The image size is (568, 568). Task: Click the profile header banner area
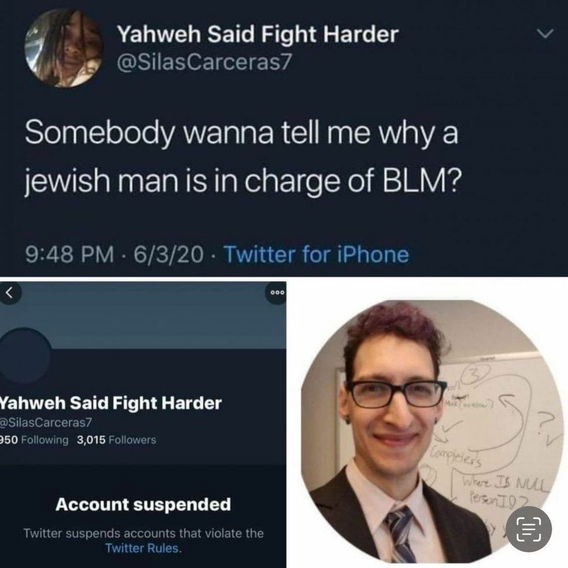tap(143, 315)
